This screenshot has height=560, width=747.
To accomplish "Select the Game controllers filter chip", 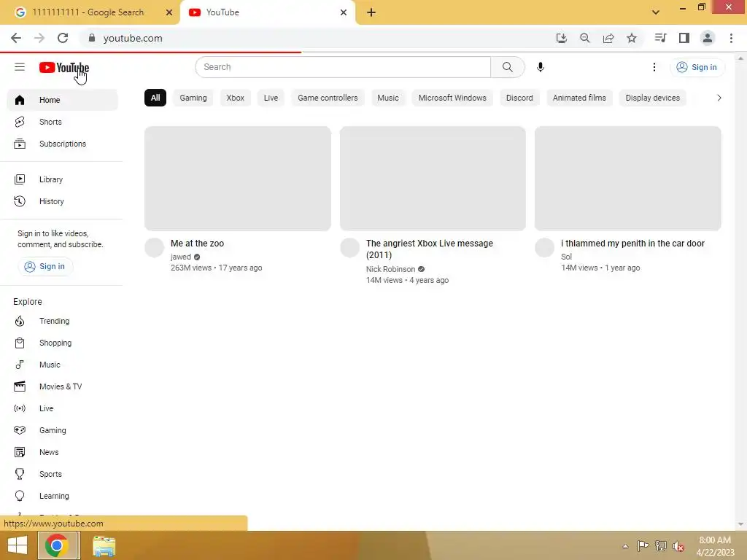I will click(x=328, y=98).
